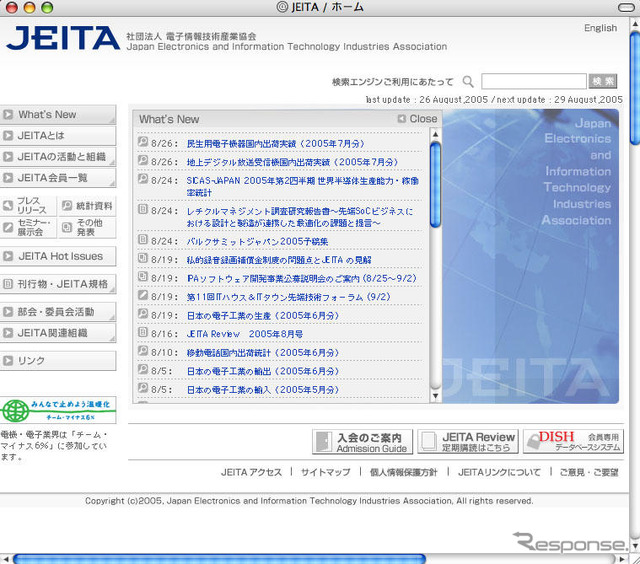The height and width of the screenshot is (564, 640).
Task: Click the down arrow of What's New scrollbar
Action: [x=436, y=395]
